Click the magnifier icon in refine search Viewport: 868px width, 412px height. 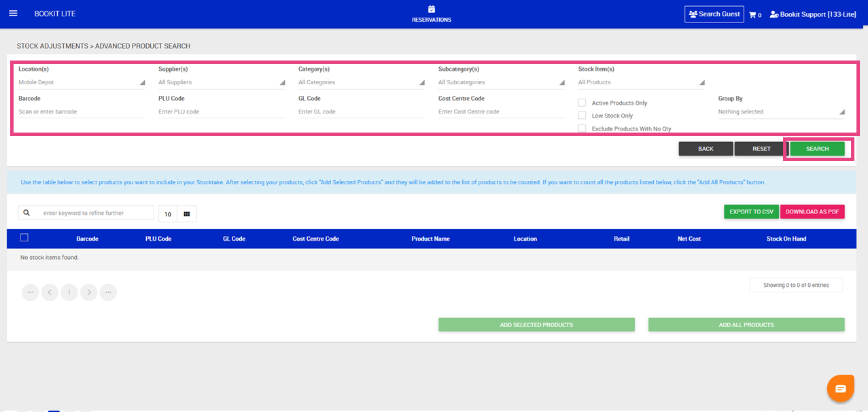(27, 213)
